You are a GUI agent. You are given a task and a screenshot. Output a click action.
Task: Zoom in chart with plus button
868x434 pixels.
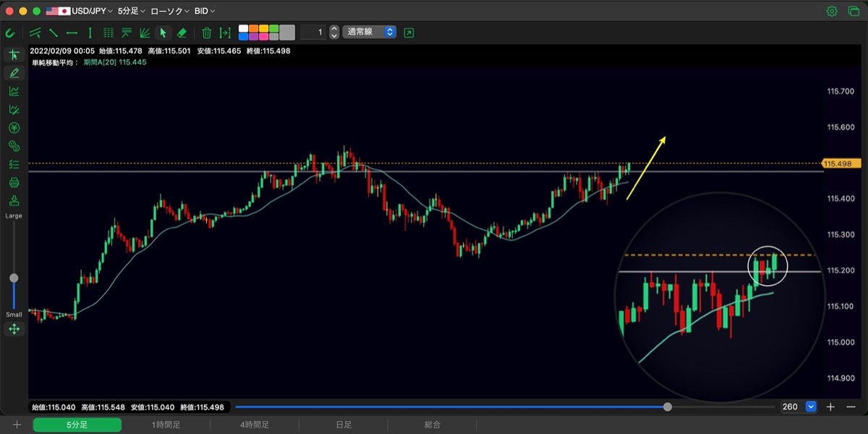(x=831, y=407)
